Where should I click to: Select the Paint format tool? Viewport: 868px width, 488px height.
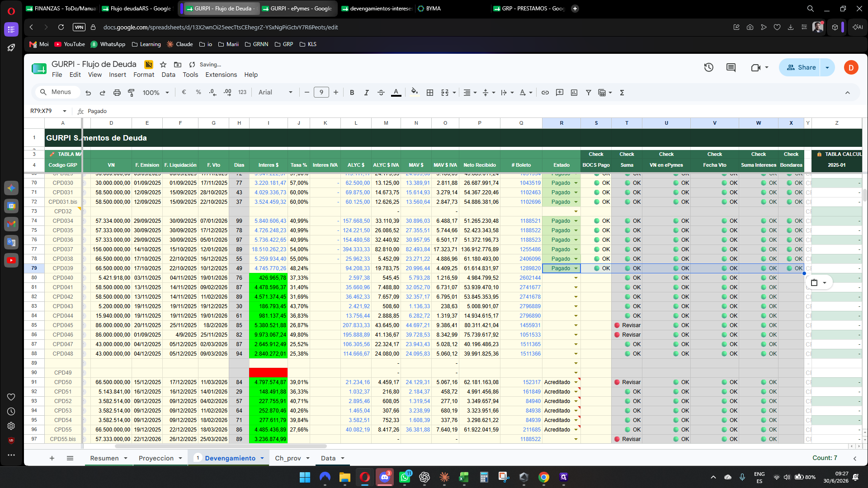[132, 93]
